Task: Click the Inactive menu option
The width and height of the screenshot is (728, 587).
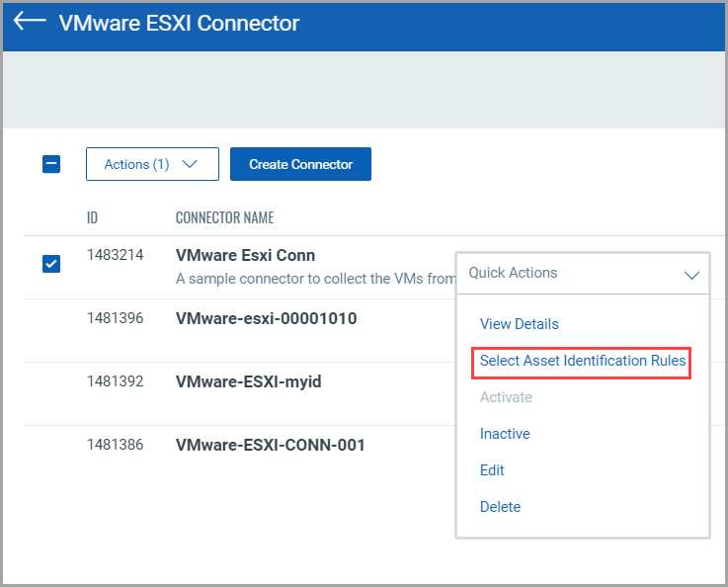Action: [x=505, y=434]
